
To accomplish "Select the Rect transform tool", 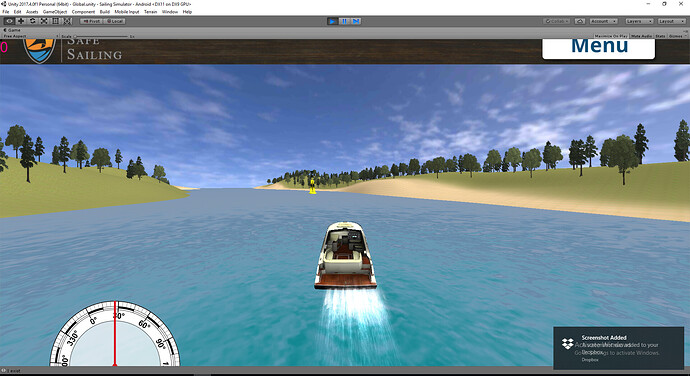I will pos(55,21).
